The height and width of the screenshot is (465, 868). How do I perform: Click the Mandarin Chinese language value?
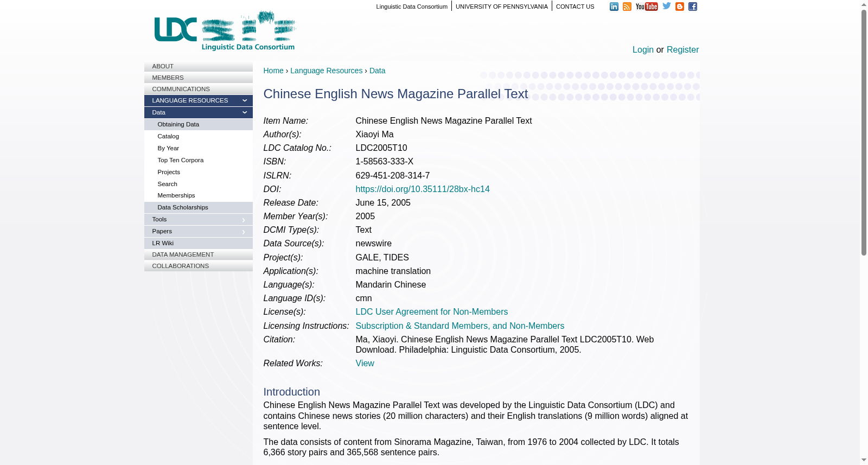tap(391, 284)
